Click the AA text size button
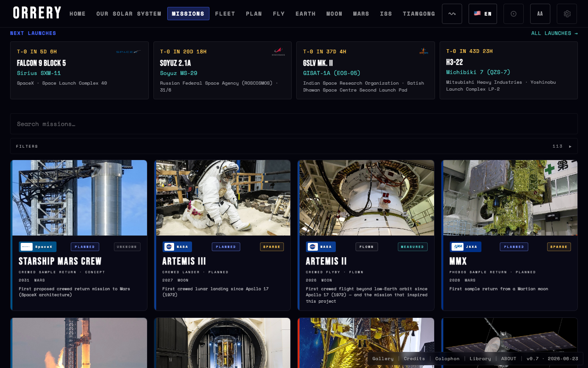The image size is (588, 368). [540, 14]
